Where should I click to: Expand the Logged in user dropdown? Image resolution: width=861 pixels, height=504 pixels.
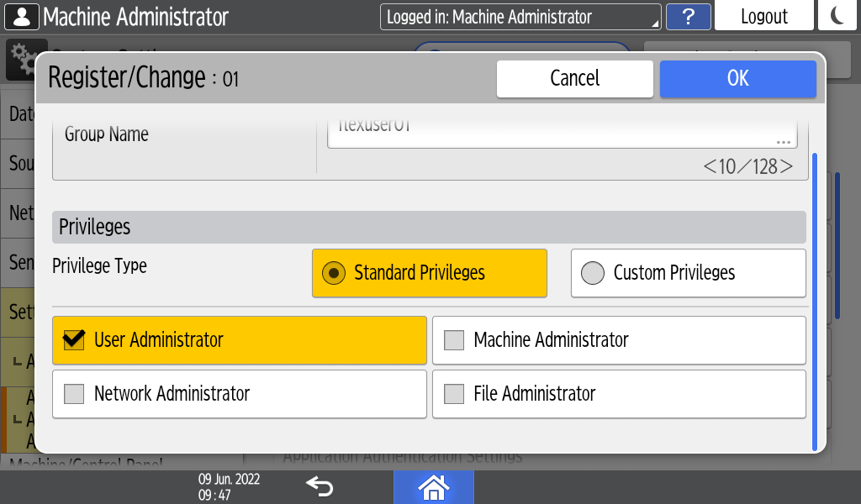click(520, 17)
